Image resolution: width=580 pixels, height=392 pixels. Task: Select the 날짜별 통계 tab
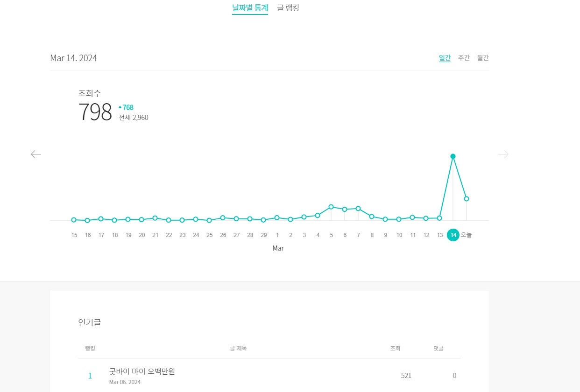click(x=250, y=7)
